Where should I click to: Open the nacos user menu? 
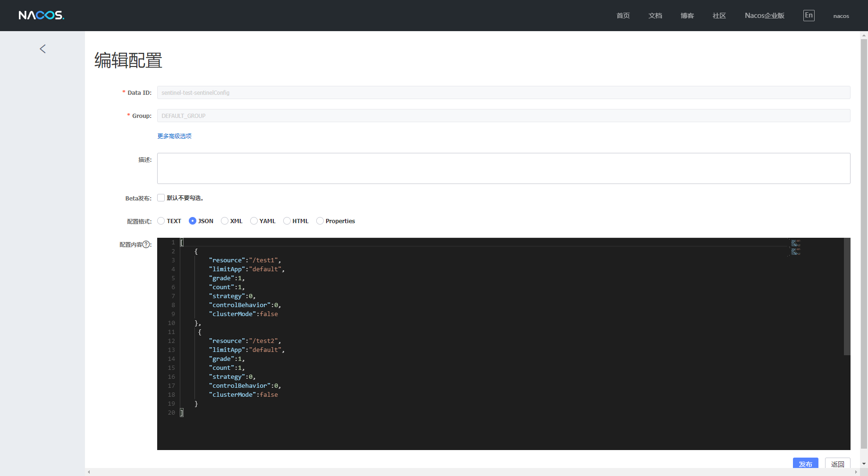841,16
